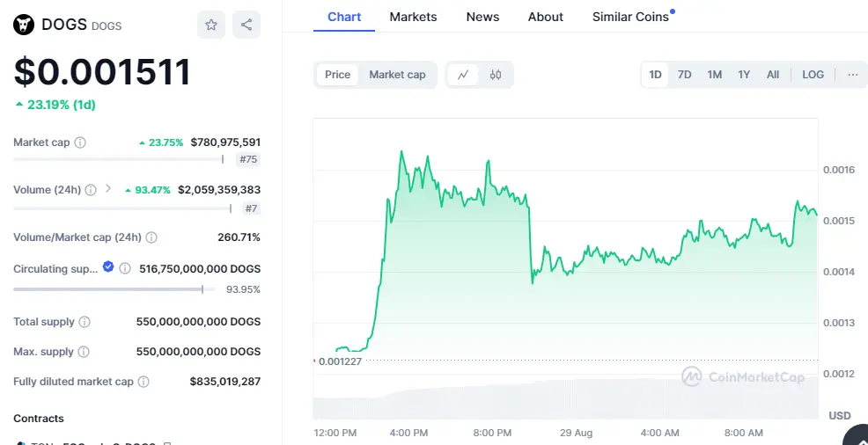The height and width of the screenshot is (445, 868).
Task: Open the share icon button
Action: coord(246,25)
